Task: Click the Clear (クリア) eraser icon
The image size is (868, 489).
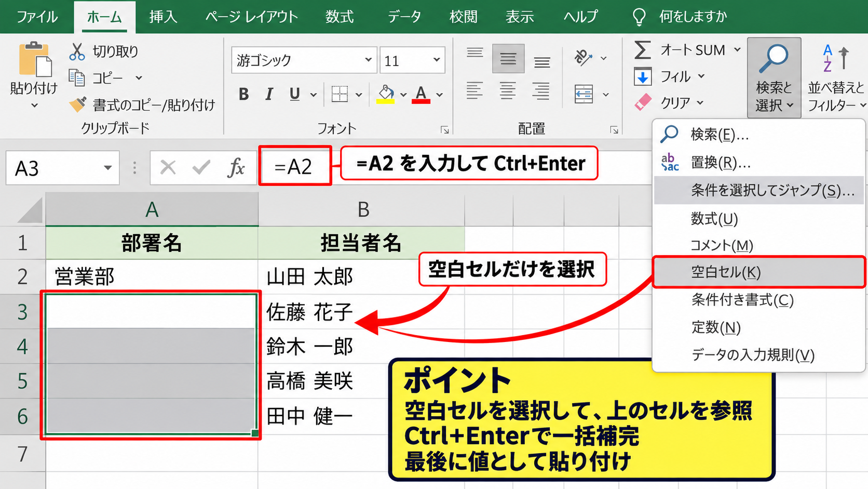Action: (643, 102)
